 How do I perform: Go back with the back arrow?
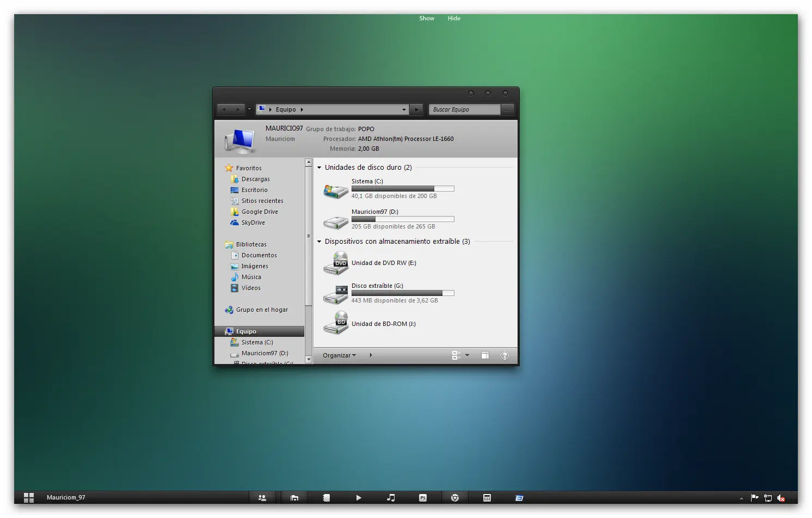[x=224, y=109]
